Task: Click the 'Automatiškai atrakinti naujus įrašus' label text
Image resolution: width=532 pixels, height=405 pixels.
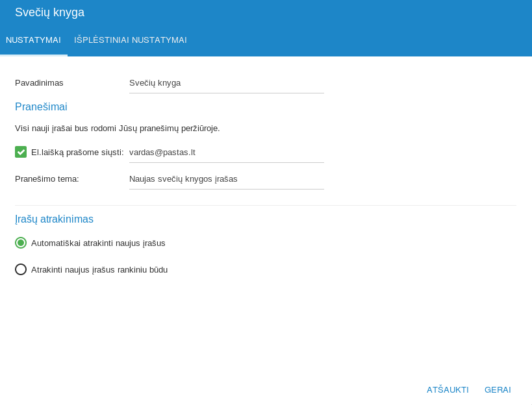Action: 98,243
